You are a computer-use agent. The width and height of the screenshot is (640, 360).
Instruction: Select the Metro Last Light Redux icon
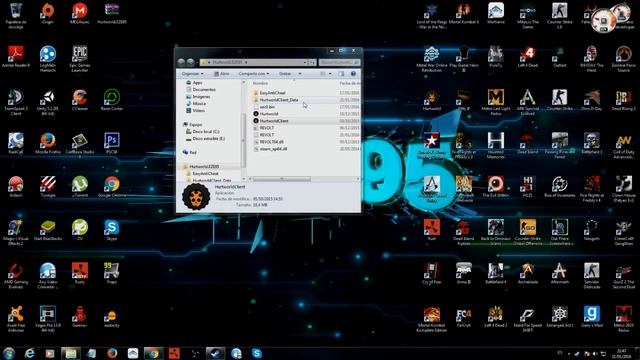click(x=496, y=102)
